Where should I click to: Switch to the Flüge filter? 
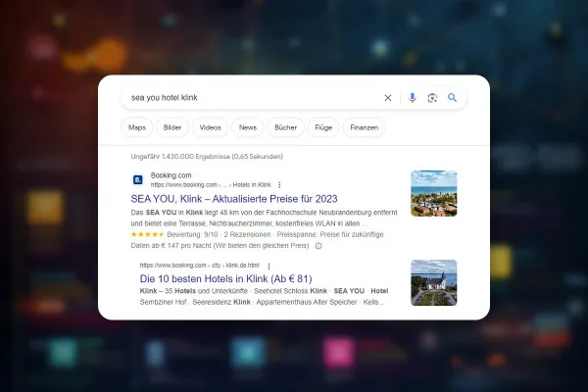click(323, 127)
